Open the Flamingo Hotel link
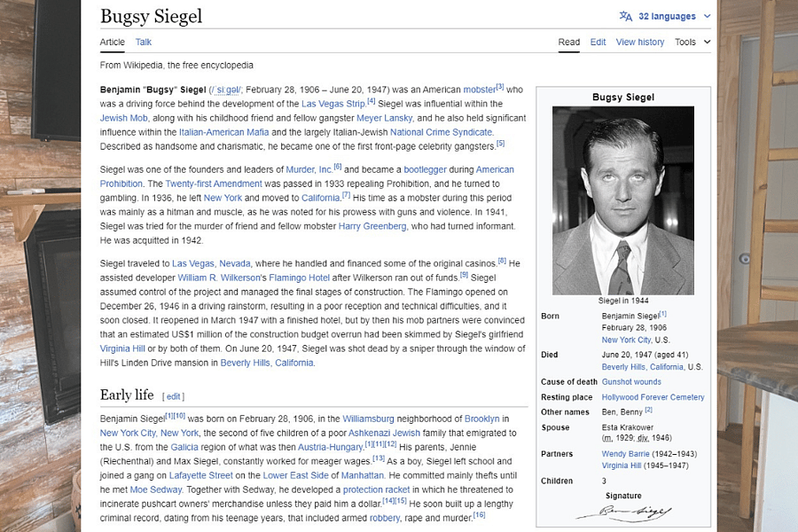 tap(300, 278)
